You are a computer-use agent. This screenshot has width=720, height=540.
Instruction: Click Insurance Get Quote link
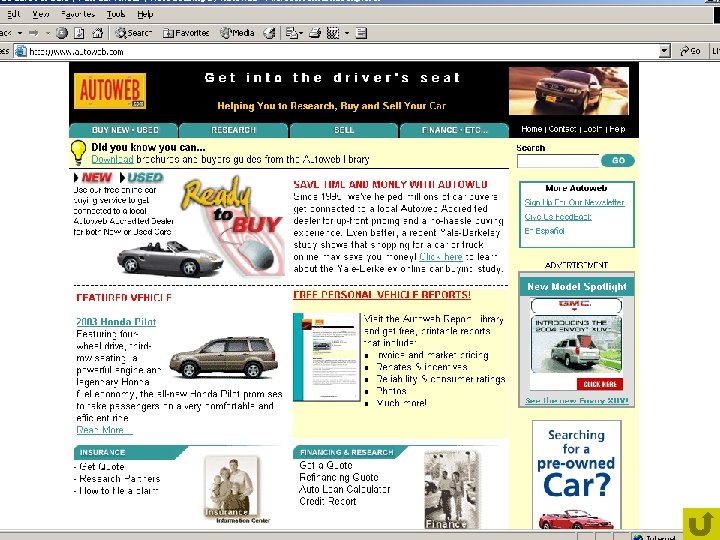tap(100, 467)
